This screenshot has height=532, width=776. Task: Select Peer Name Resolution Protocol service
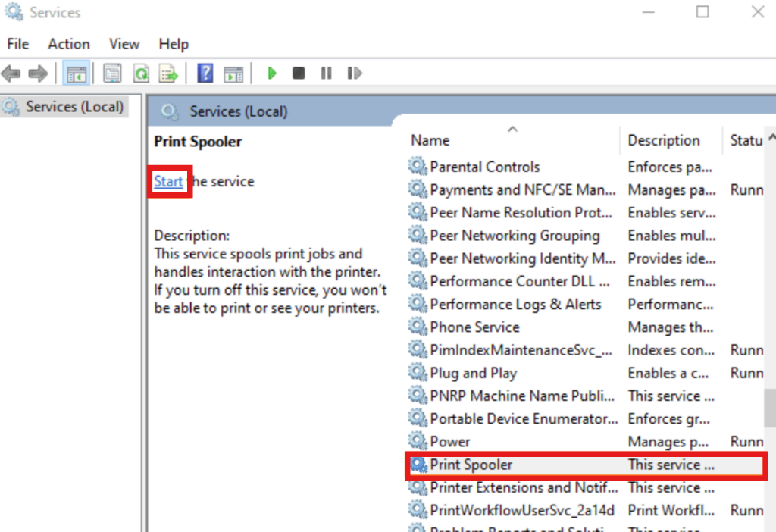click(586, 213)
